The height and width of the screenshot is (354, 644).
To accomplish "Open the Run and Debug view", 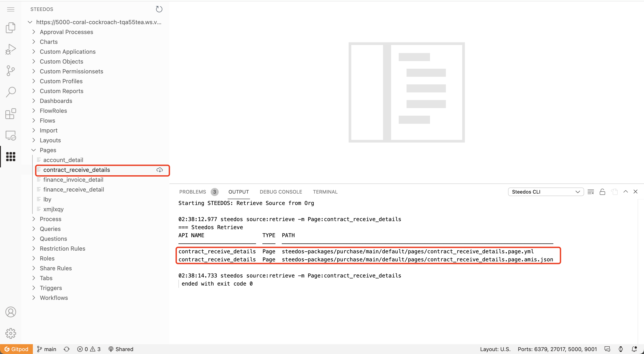I will tap(11, 49).
